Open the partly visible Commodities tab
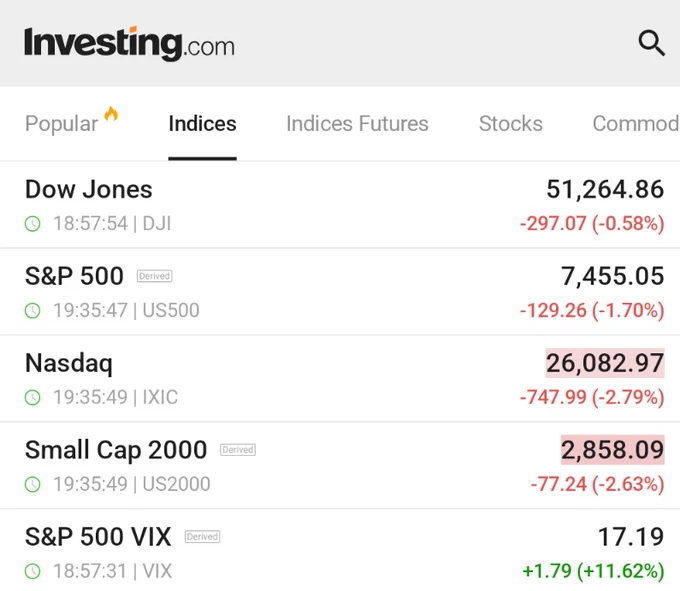680x591 pixels. coord(636,124)
